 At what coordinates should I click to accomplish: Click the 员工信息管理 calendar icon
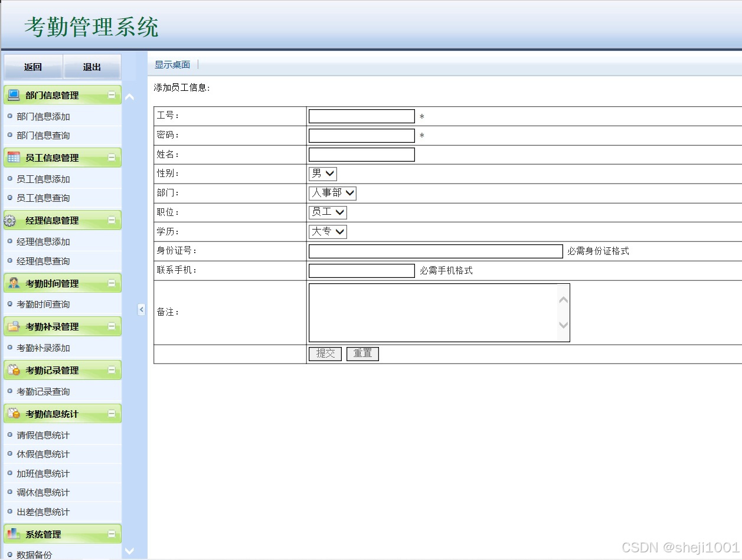14,158
